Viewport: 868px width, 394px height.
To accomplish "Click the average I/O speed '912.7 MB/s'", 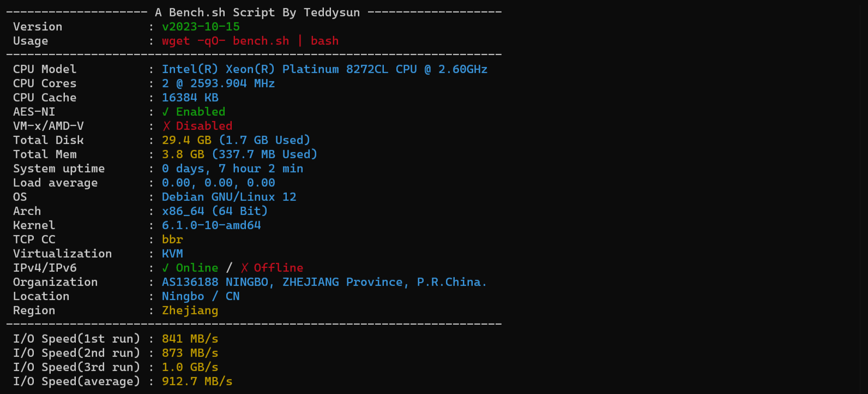I will click(x=197, y=381).
